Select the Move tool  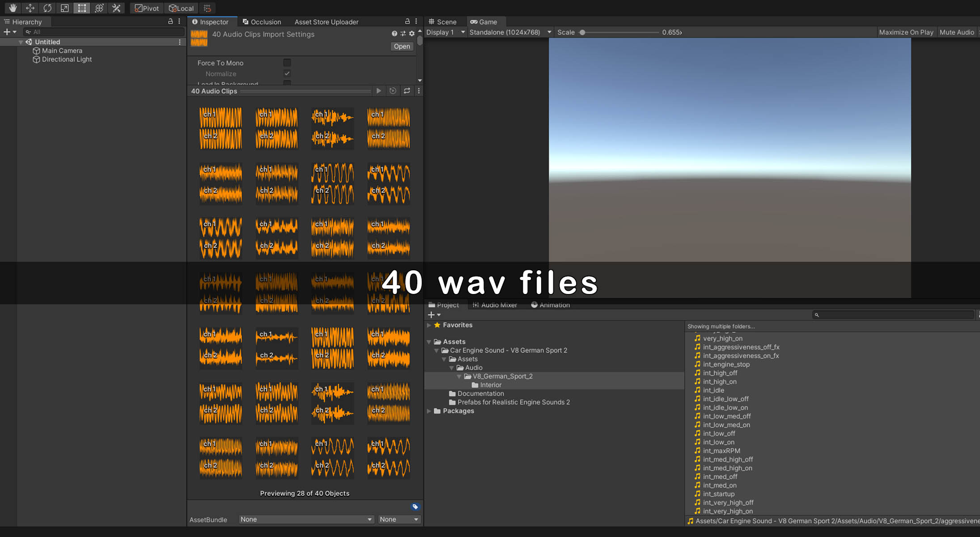pos(30,8)
